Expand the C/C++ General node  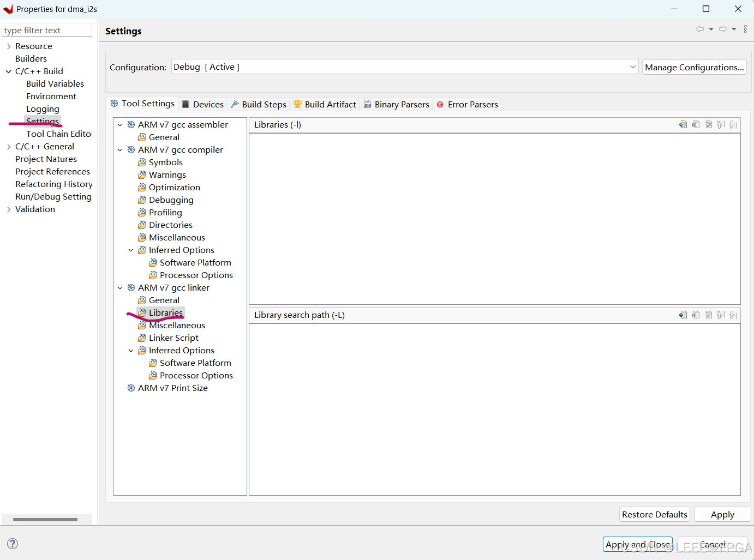(x=9, y=147)
